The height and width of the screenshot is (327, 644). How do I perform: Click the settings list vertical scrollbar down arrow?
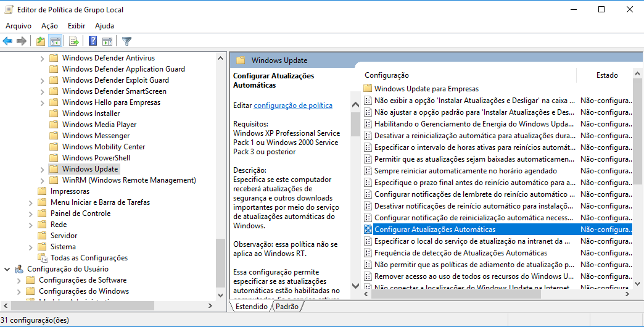click(637, 283)
